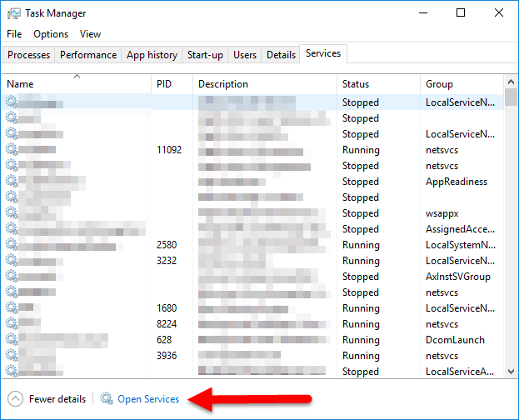Click Stopped status in wsappx row
The height and width of the screenshot is (420, 519).
[361, 213]
